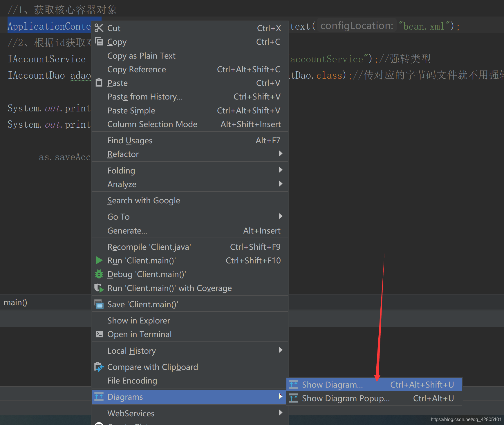Click the Debug bug icon
Viewport: 504px width, 425px height.
(99, 274)
